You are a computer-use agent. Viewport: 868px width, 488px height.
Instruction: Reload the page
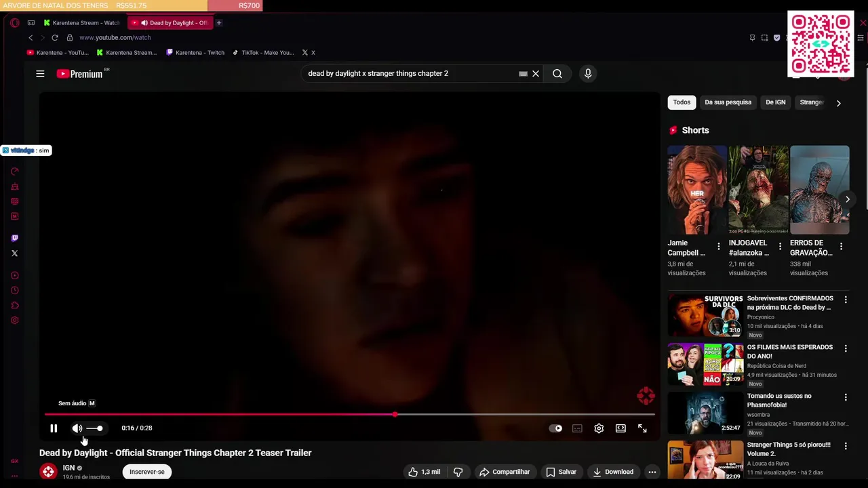(55, 38)
